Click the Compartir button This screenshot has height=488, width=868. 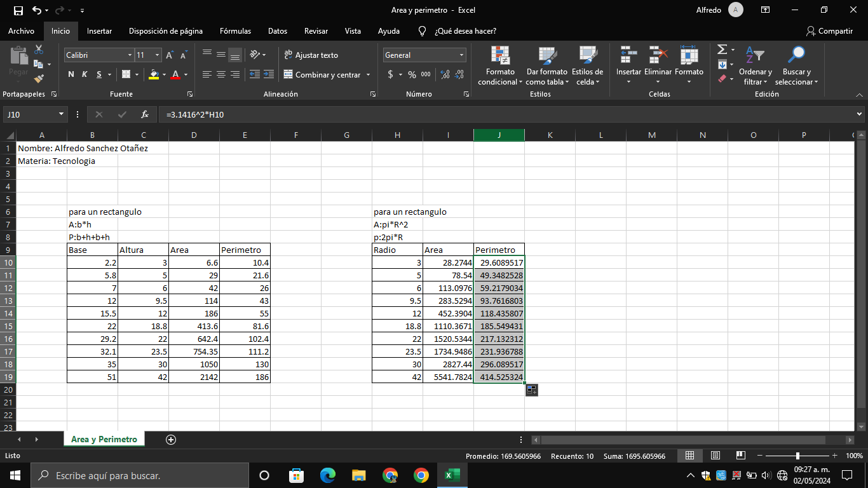click(829, 30)
